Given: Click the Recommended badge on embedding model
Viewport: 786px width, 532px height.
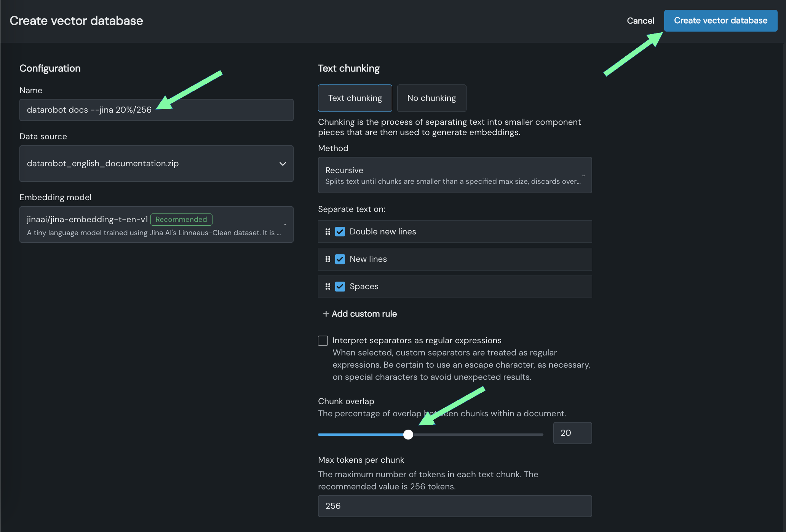Looking at the screenshot, I should 181,220.
